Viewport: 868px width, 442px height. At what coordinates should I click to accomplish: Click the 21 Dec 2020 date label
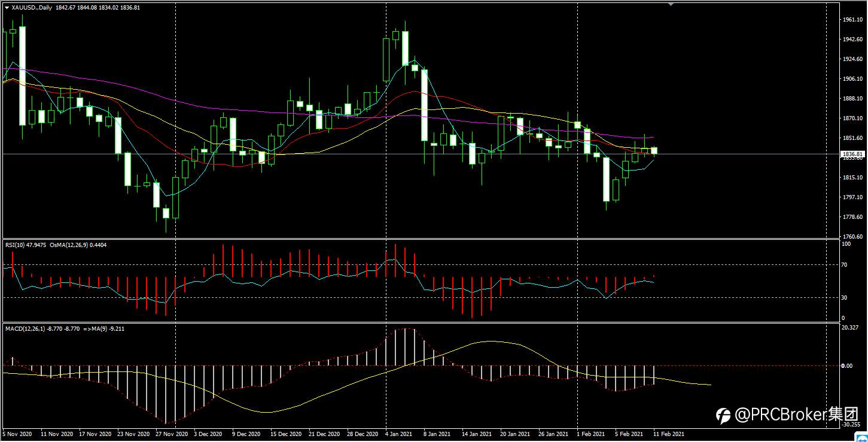[x=325, y=434]
